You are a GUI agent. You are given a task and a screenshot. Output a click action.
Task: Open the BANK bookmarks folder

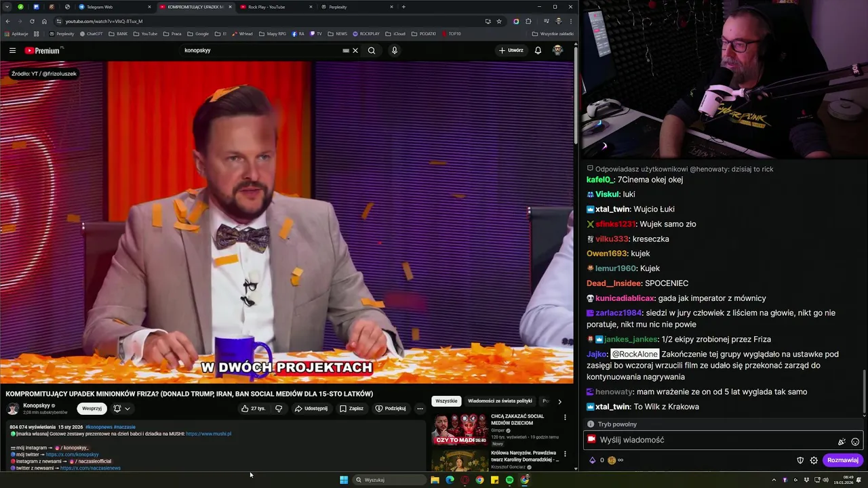[117, 33]
